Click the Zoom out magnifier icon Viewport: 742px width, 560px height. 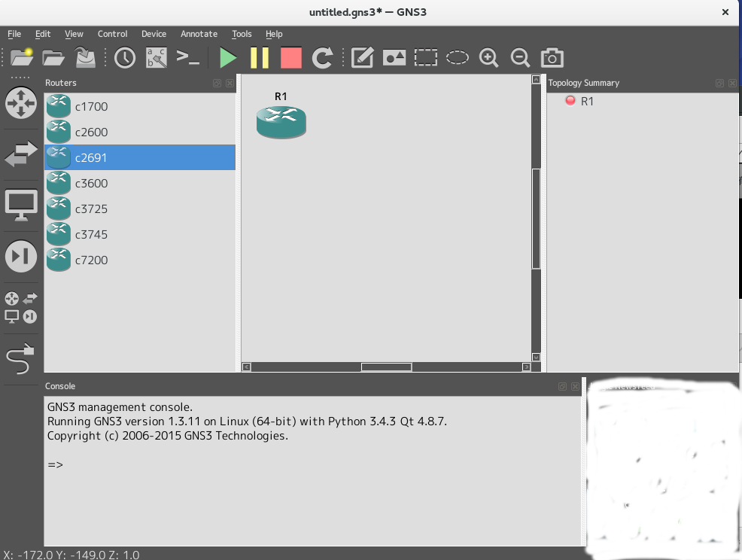click(521, 58)
